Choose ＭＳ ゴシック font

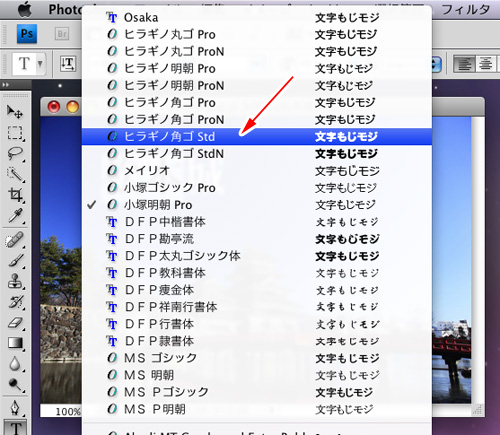point(257,358)
